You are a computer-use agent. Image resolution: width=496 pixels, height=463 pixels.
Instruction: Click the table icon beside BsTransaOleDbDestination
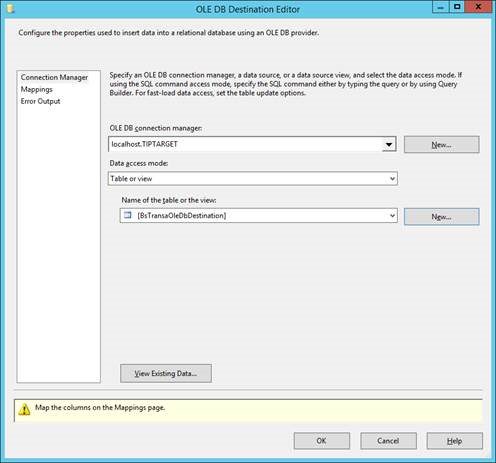128,215
